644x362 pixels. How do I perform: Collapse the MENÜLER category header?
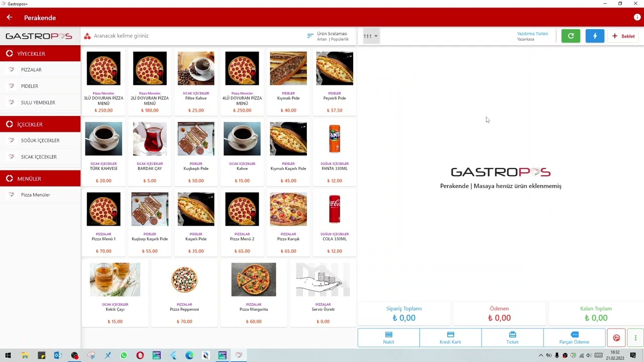[40, 178]
